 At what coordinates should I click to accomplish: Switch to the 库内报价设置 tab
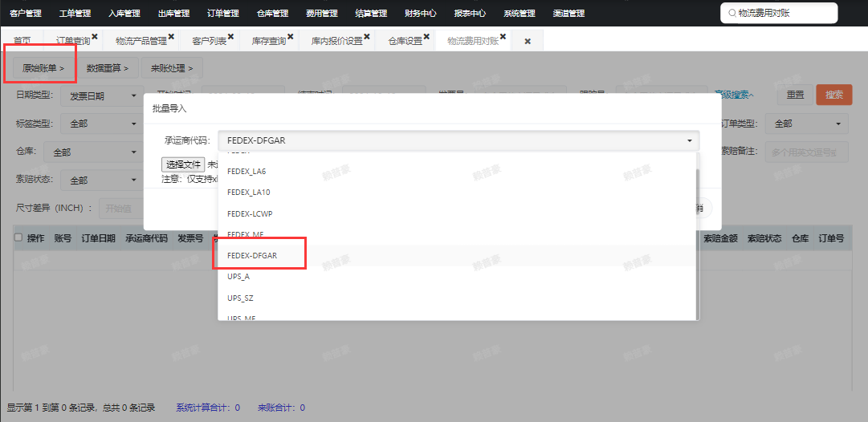[337, 41]
